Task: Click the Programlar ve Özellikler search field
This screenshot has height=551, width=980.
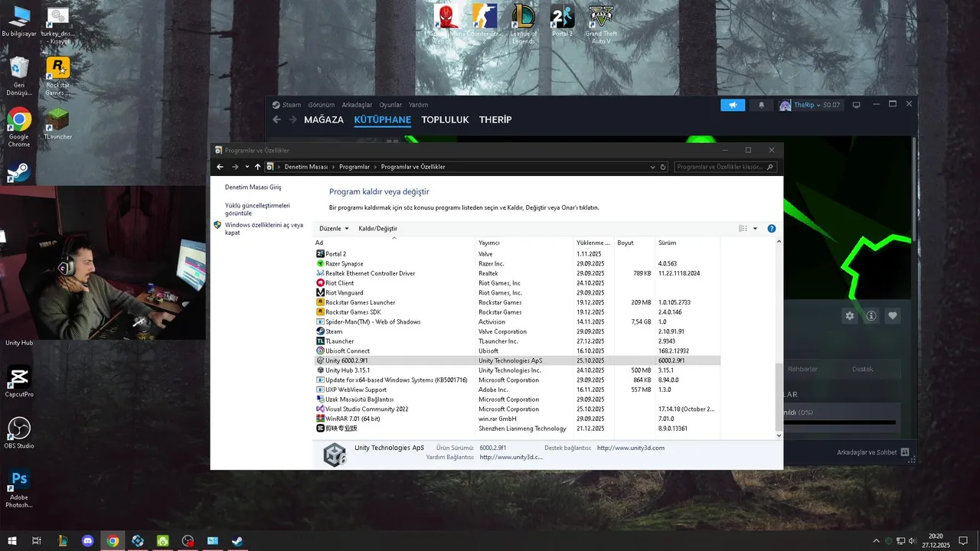Action: point(726,167)
